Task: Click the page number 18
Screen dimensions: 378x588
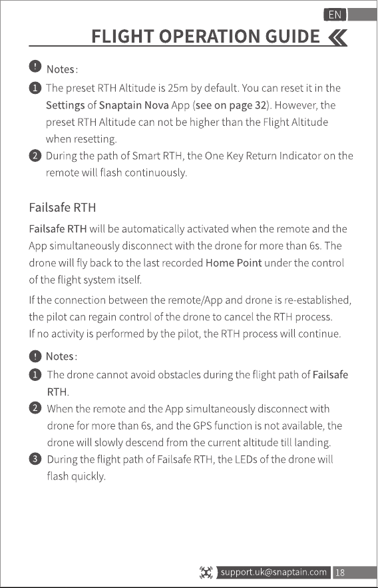Action: tap(340, 573)
